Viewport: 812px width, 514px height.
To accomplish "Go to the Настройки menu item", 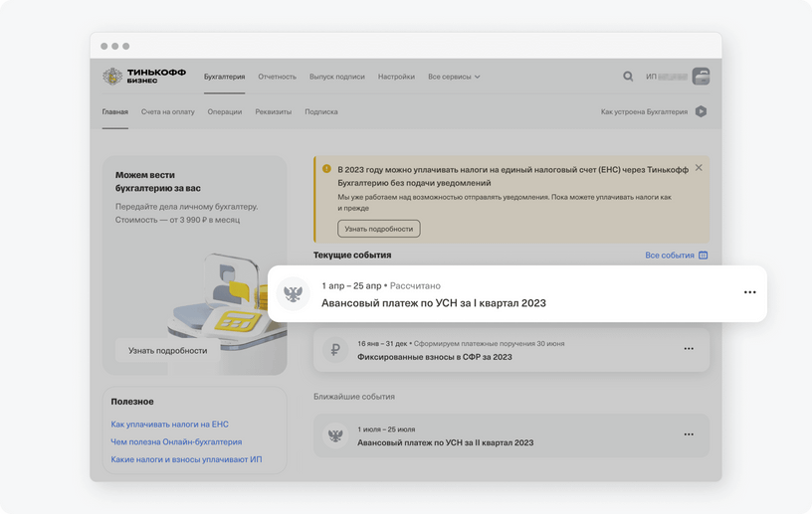I will tap(396, 77).
